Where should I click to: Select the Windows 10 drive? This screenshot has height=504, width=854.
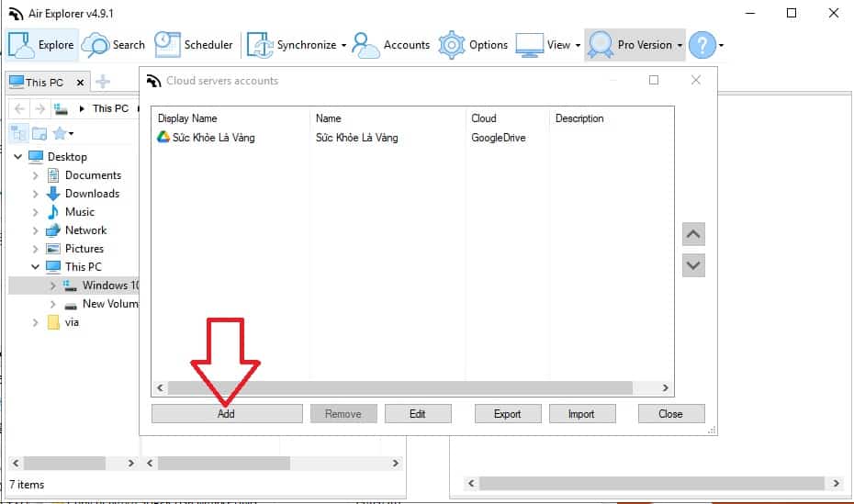[110, 286]
